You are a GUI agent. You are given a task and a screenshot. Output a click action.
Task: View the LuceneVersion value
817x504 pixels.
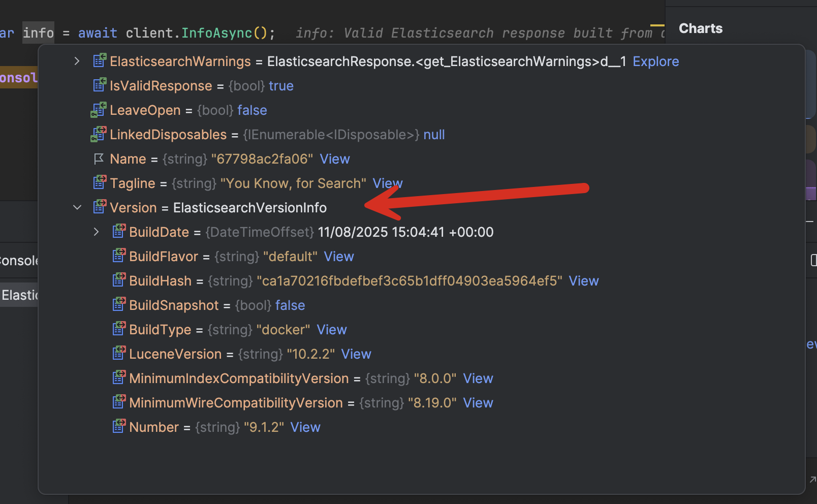[355, 353]
